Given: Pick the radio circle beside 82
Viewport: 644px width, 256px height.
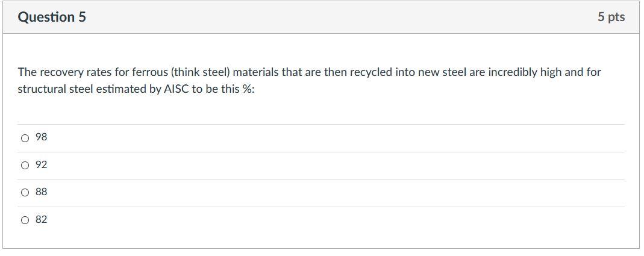Looking at the screenshot, I should tap(25, 220).
